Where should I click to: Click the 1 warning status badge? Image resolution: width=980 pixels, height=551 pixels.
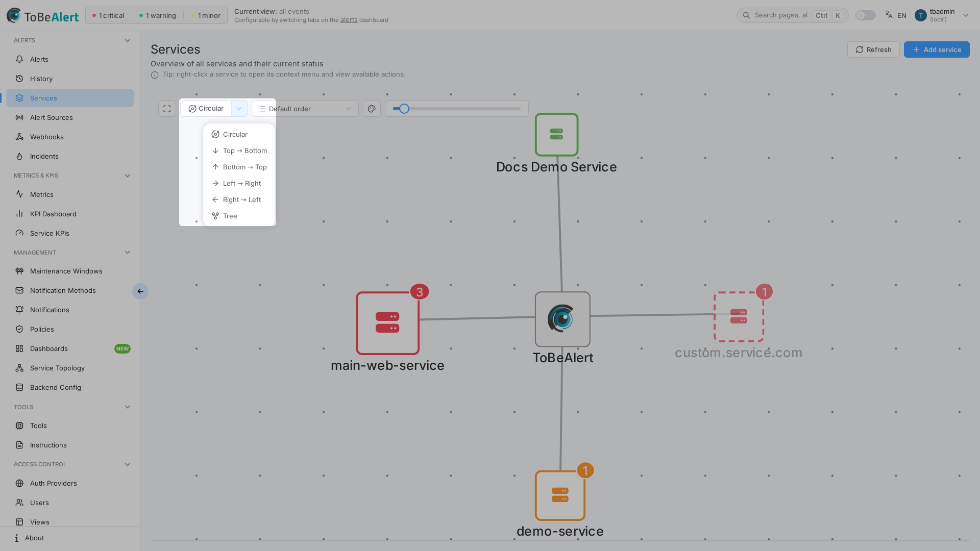coord(157,15)
